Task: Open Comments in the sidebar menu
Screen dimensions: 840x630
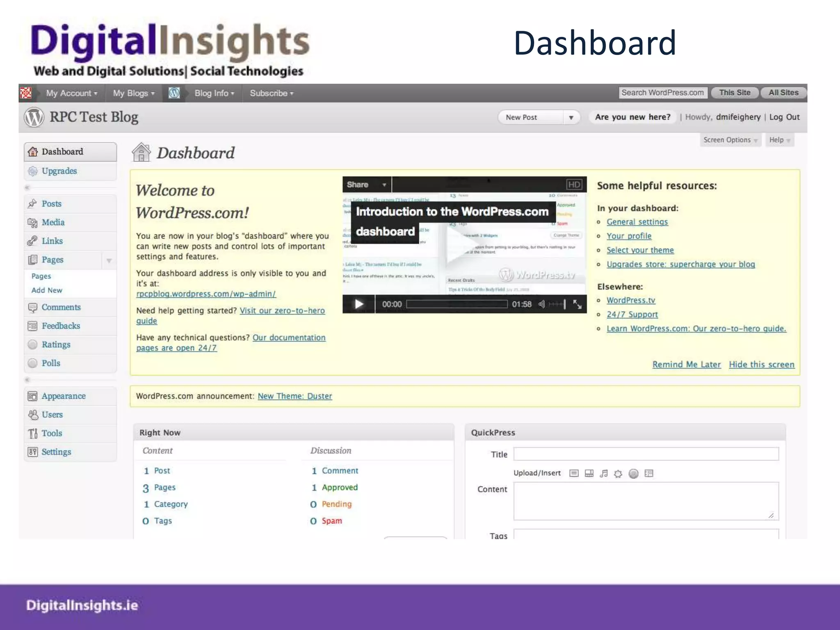Action: tap(61, 308)
